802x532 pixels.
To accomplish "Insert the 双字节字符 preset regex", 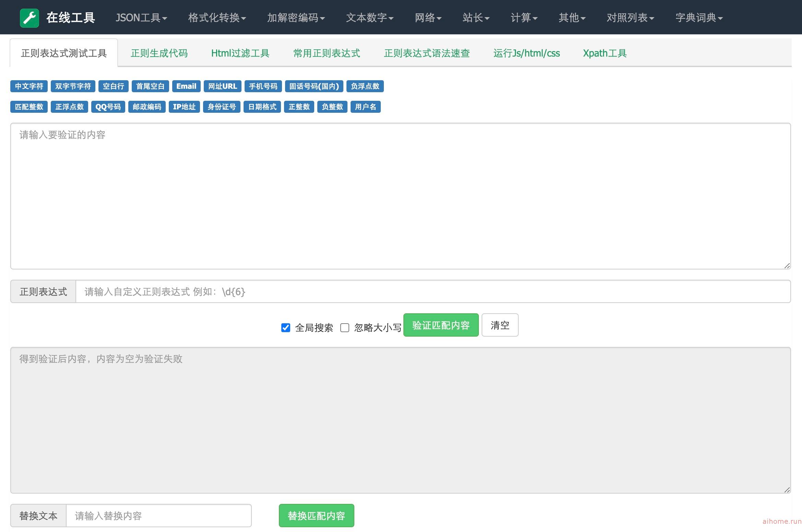I will click(73, 86).
